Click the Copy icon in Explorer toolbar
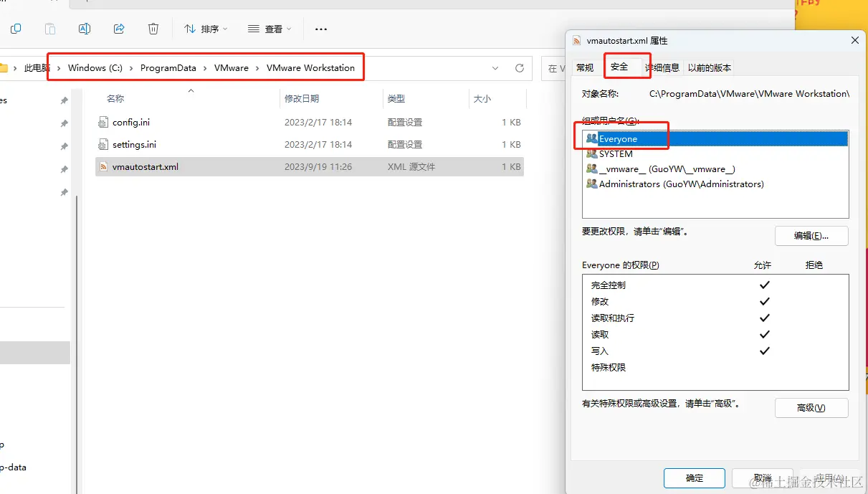 [16, 29]
